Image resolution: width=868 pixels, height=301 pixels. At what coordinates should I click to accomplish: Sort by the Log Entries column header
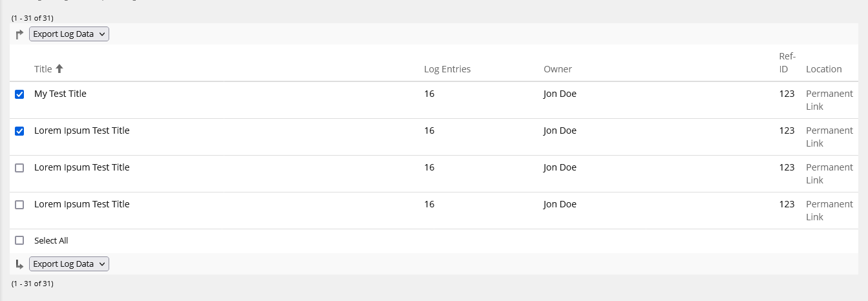tap(447, 69)
